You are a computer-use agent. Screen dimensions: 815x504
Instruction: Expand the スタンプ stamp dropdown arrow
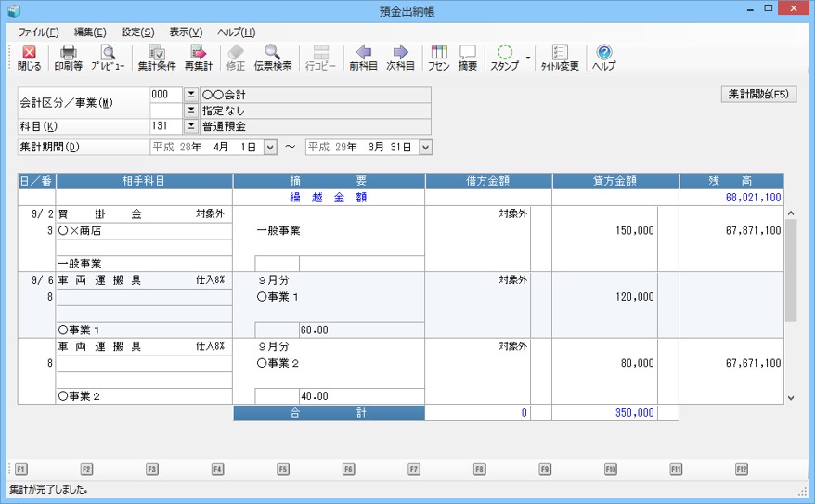[x=528, y=57]
